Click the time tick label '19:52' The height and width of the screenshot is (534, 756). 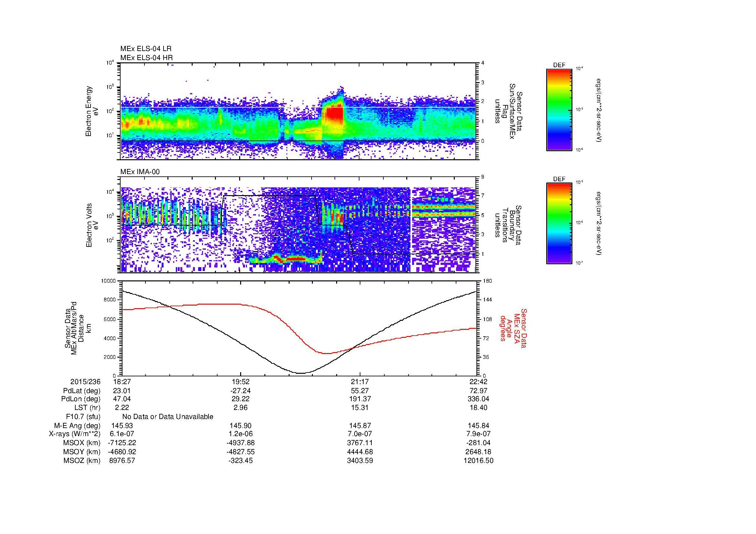click(241, 382)
